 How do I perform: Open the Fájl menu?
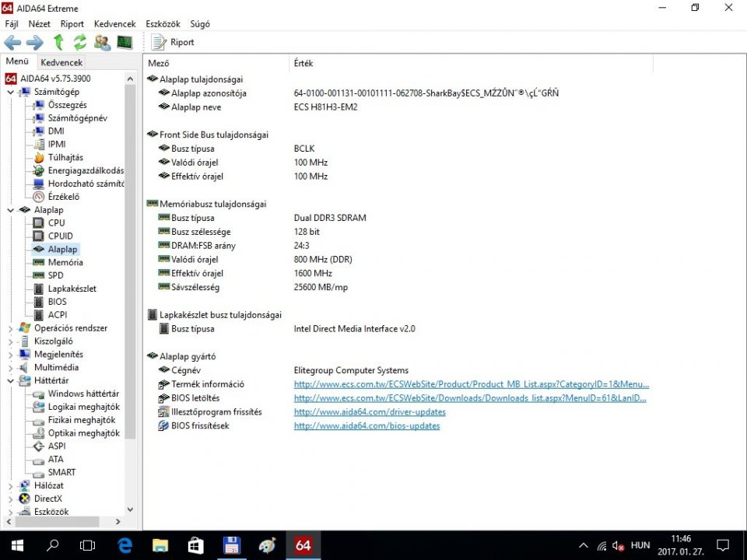(12, 24)
